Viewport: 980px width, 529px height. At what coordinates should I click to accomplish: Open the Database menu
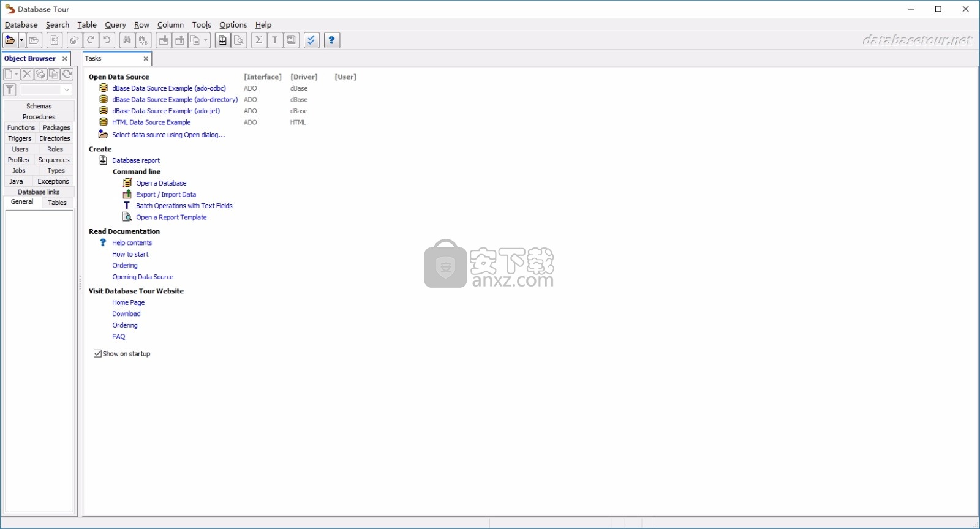(21, 25)
